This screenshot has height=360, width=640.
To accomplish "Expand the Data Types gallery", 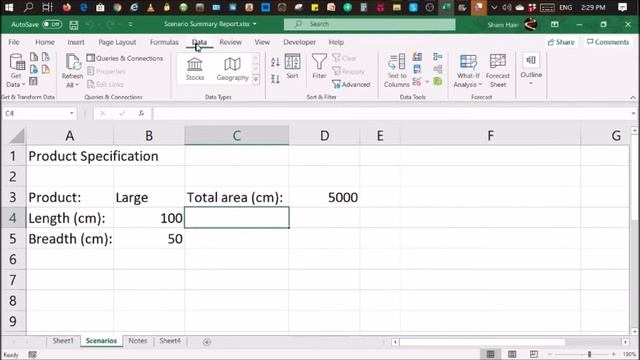I will [256, 79].
